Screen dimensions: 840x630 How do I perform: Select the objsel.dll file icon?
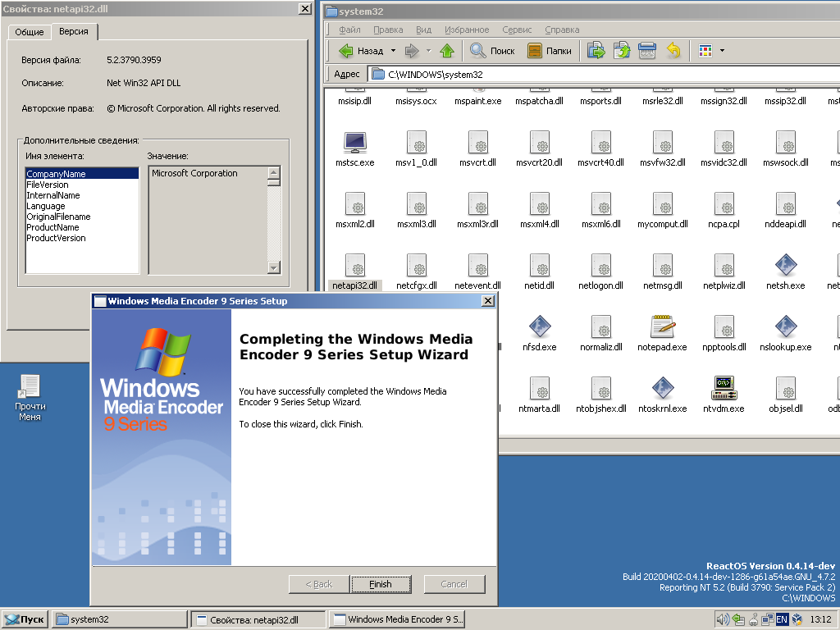click(785, 388)
